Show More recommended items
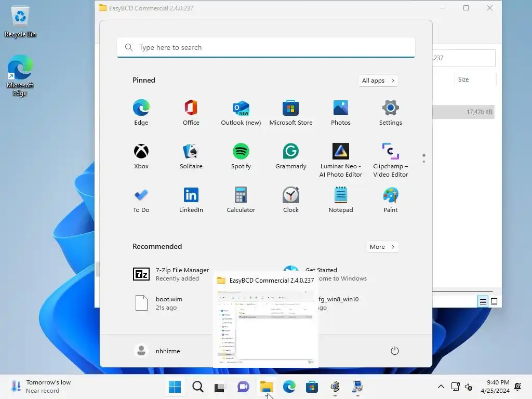This screenshot has height=399, width=532. 382,247
